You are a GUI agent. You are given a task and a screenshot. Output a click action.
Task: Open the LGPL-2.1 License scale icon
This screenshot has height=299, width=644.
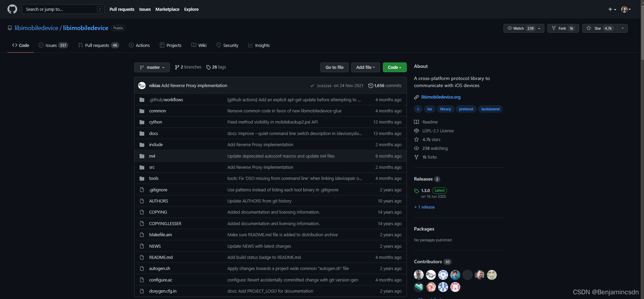click(x=417, y=131)
